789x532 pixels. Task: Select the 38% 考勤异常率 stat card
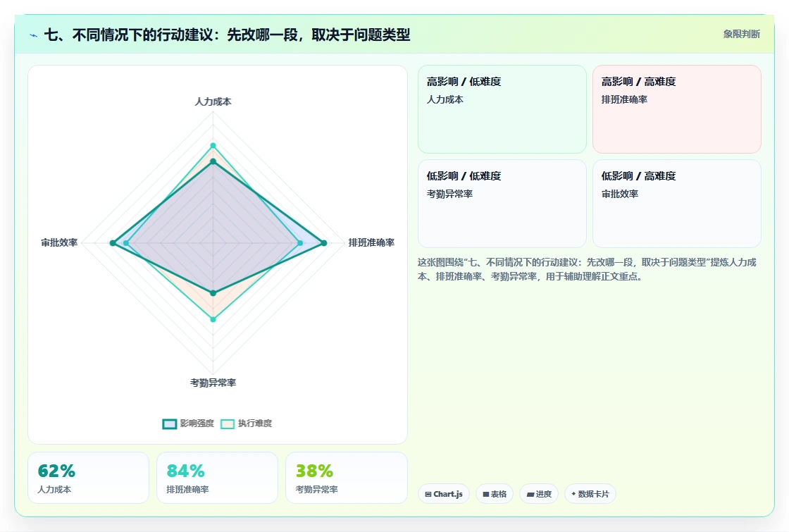tap(346, 478)
